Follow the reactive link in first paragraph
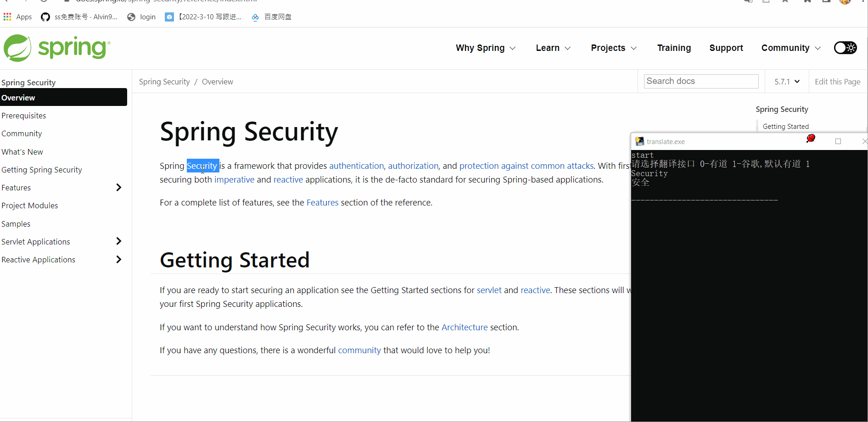 click(288, 179)
